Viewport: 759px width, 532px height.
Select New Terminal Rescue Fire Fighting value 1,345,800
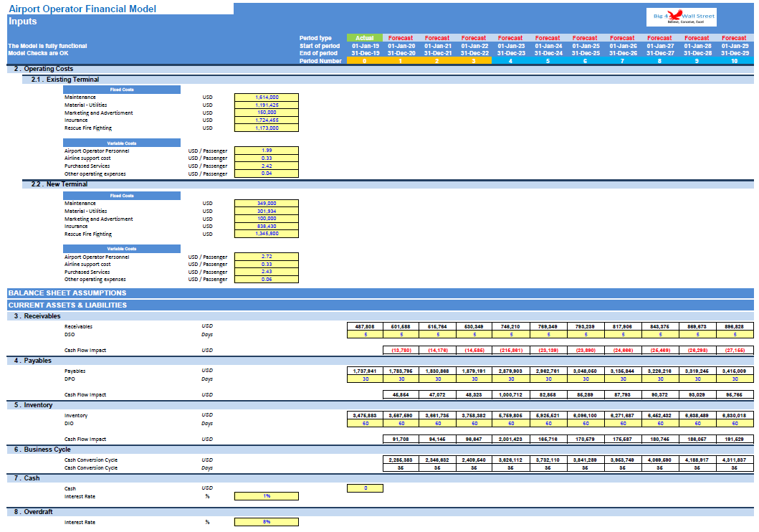click(x=266, y=234)
